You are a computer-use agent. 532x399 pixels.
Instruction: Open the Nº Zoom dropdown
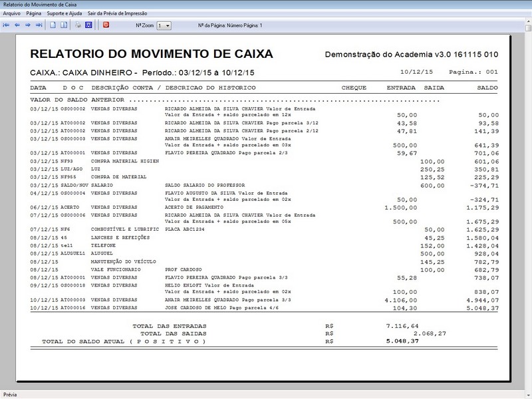pyautogui.click(x=164, y=25)
